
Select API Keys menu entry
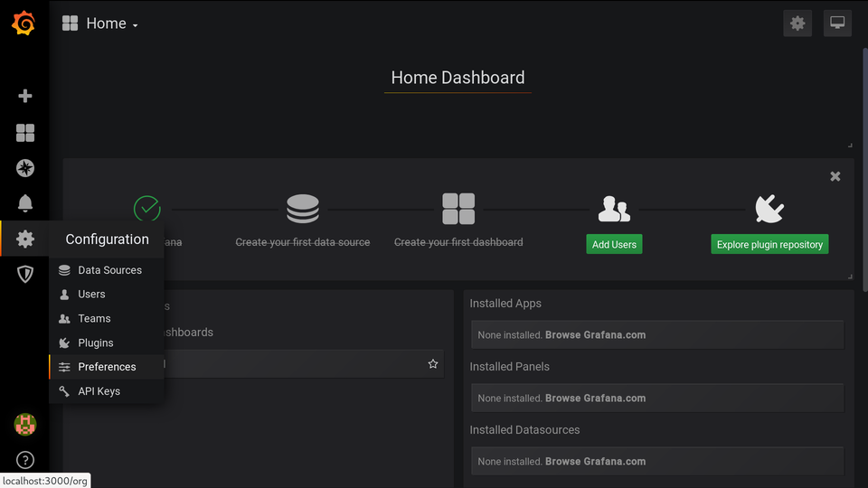pyautogui.click(x=99, y=391)
